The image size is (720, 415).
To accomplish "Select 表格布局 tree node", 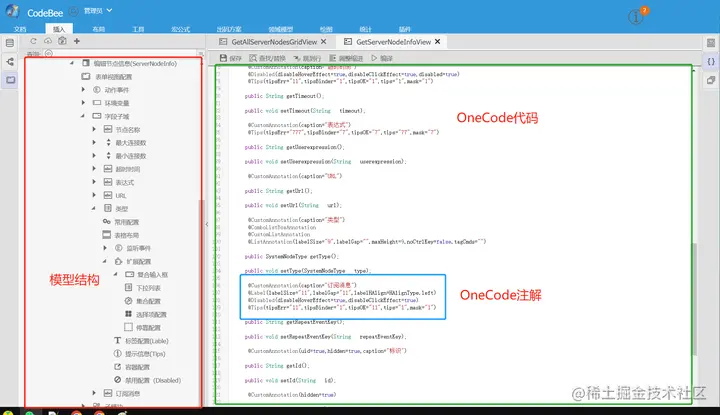I will click(x=121, y=235).
